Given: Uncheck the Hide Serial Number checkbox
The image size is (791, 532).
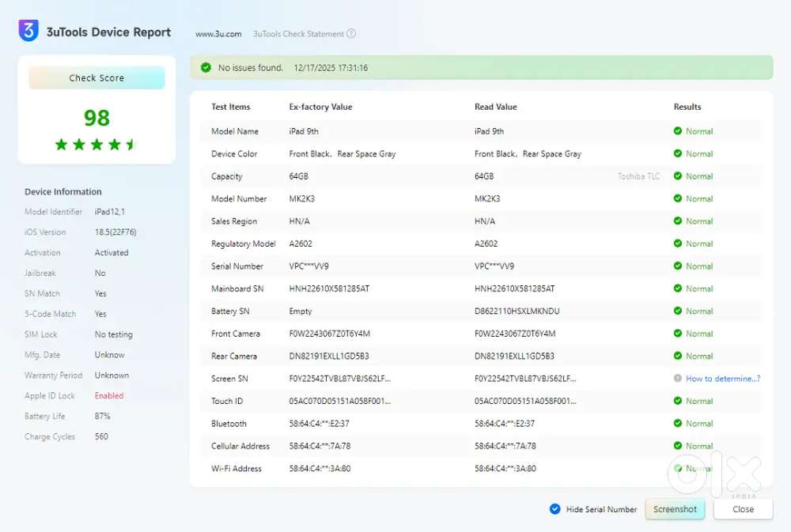Looking at the screenshot, I should click(555, 509).
